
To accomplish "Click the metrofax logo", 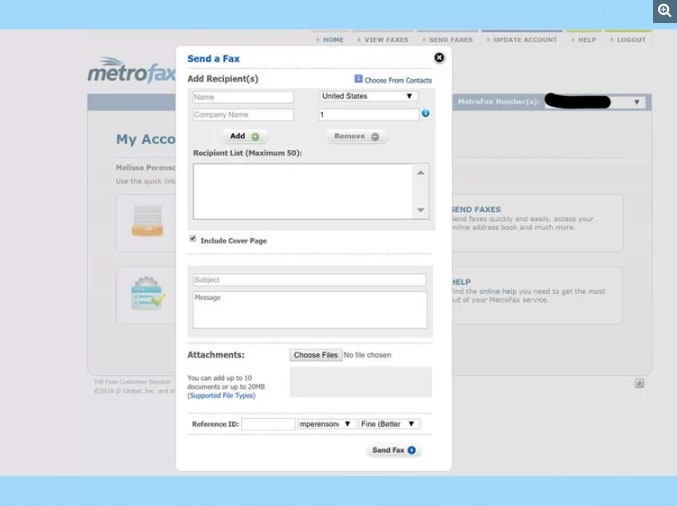I will coord(132,70).
